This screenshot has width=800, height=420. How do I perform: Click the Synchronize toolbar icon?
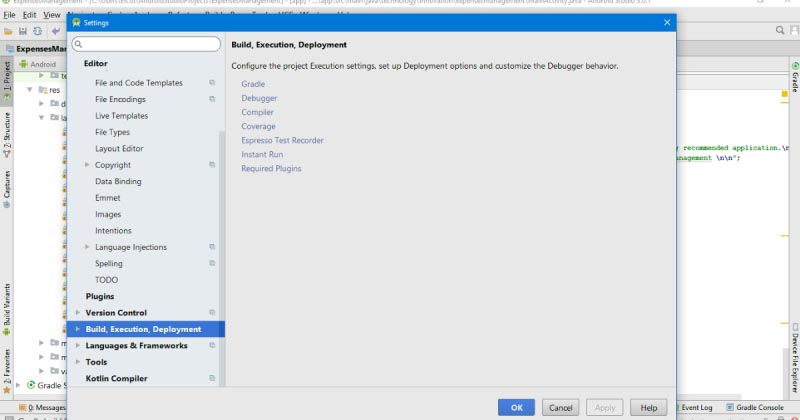click(38, 31)
